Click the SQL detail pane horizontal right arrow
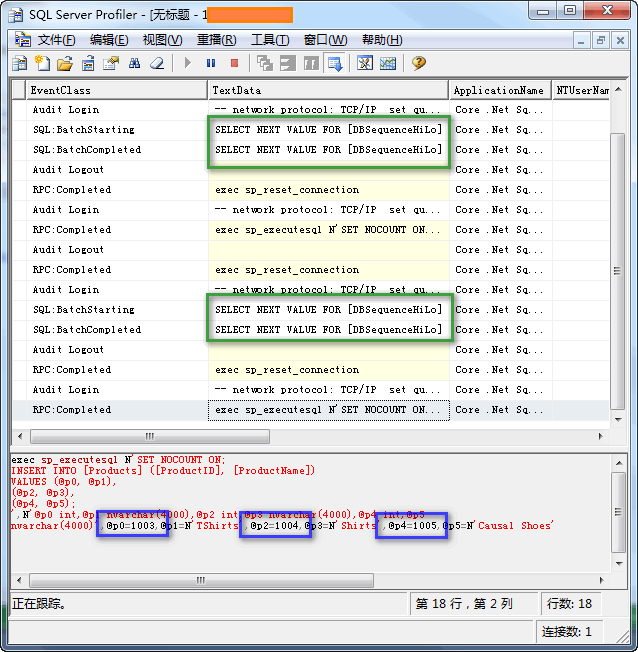 tap(601, 580)
